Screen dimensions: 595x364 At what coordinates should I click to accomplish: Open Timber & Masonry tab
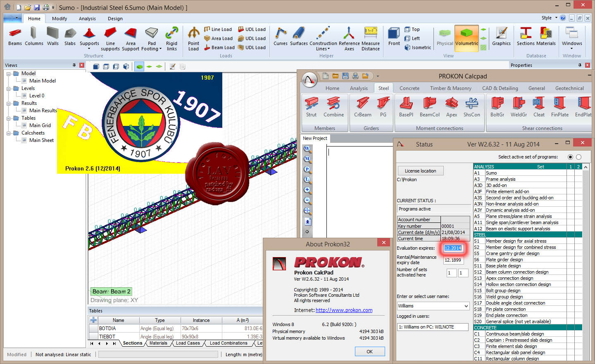click(x=450, y=88)
